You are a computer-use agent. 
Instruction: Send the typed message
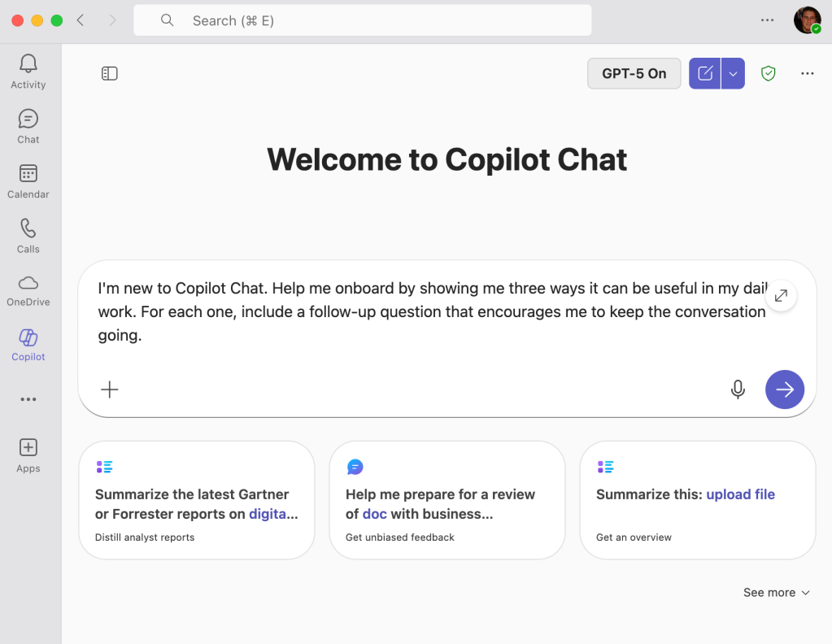pyautogui.click(x=784, y=389)
